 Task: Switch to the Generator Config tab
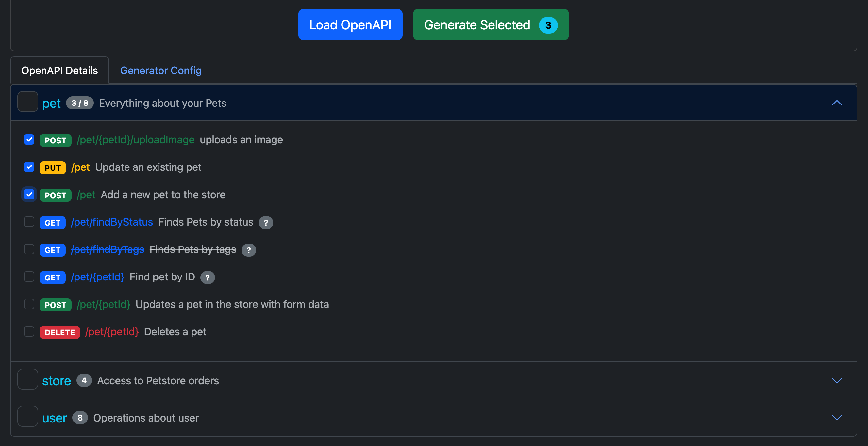161,70
